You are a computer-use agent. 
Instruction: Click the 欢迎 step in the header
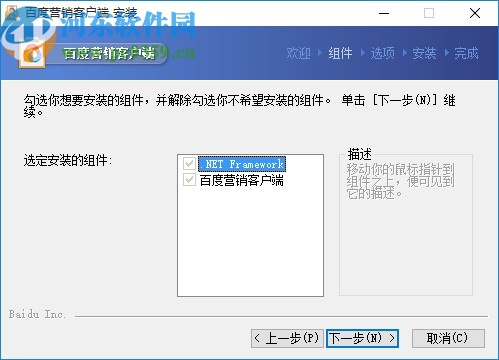(x=298, y=53)
